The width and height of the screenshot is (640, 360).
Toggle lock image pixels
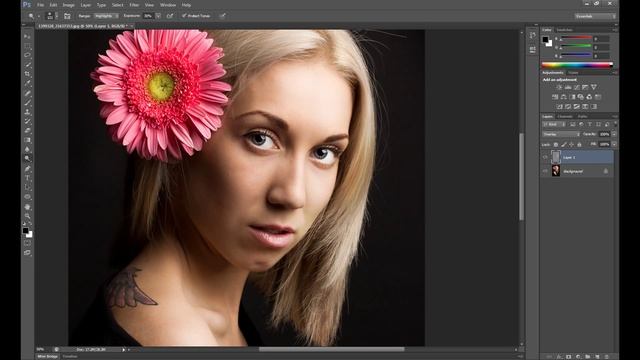coord(564,144)
